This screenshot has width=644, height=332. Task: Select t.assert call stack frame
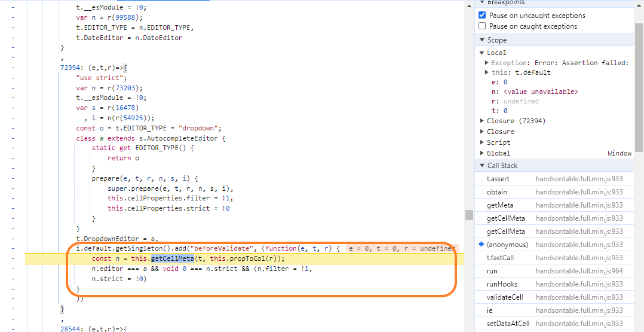click(x=554, y=179)
